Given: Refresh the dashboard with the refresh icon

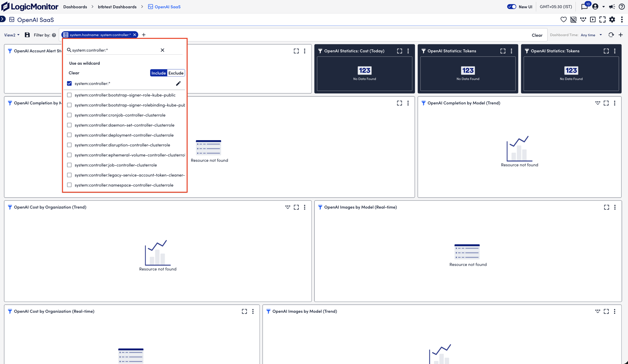Looking at the screenshot, I should point(611,35).
